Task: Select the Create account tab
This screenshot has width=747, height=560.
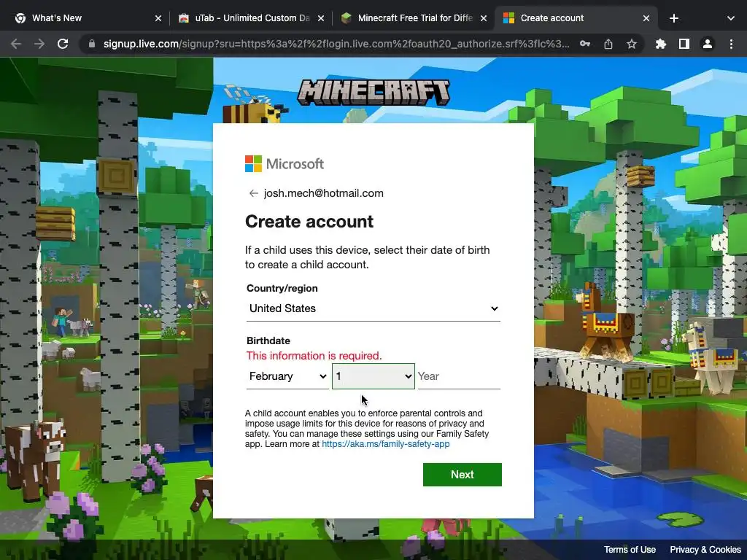Action: tap(576, 18)
